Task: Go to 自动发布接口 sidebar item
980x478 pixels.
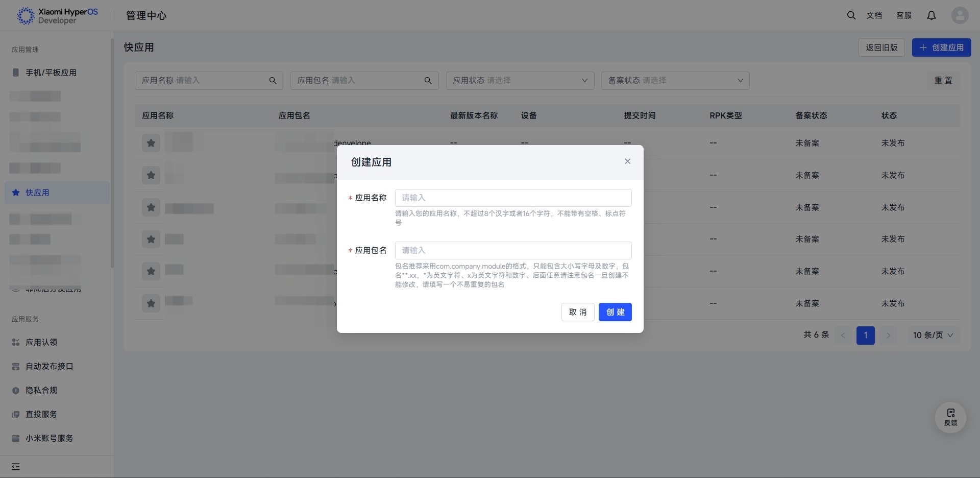Action: point(50,366)
